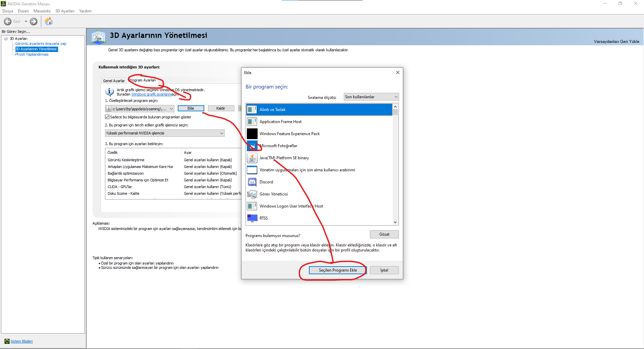The height and width of the screenshot is (349, 644).
Task: Select the Görev Yöneticisi icon
Action: (x=252, y=194)
